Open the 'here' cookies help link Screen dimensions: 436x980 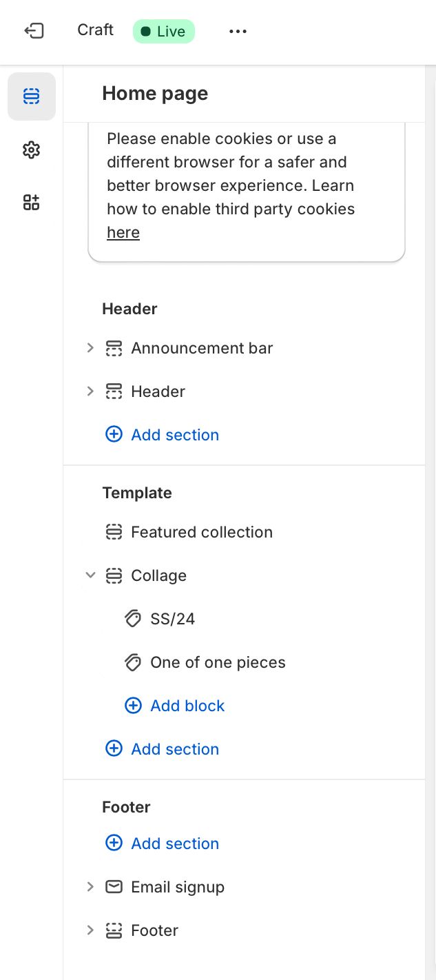pos(123,233)
